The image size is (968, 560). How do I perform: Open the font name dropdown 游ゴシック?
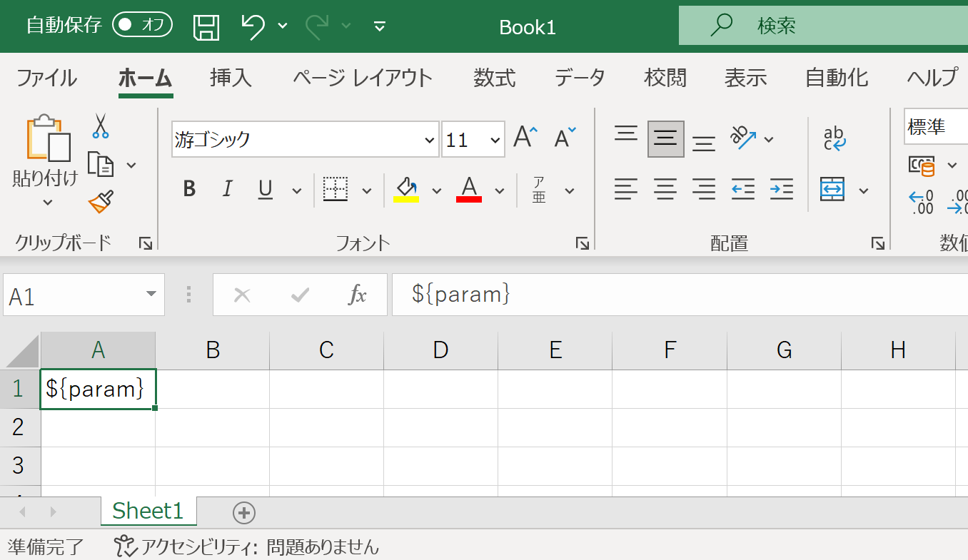[429, 140]
